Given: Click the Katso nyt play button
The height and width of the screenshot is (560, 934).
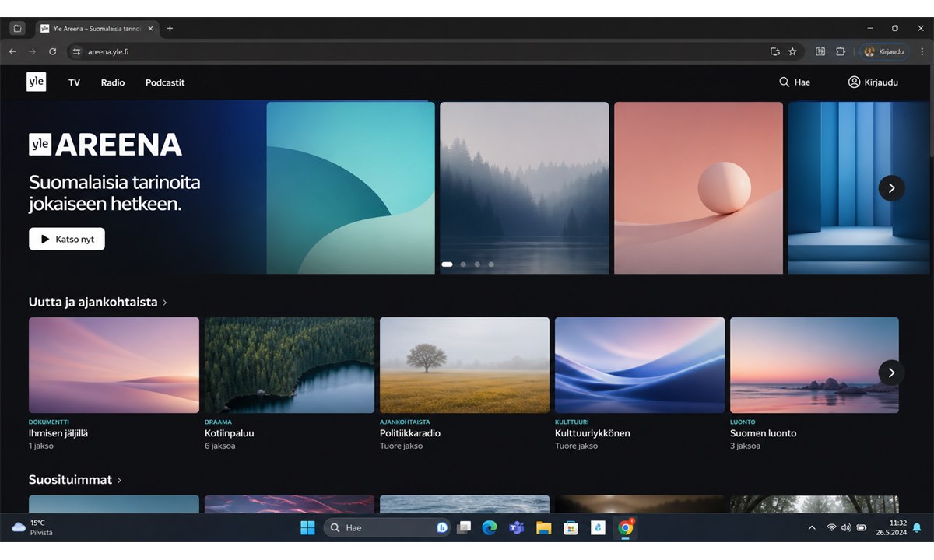Looking at the screenshot, I should pyautogui.click(x=67, y=239).
